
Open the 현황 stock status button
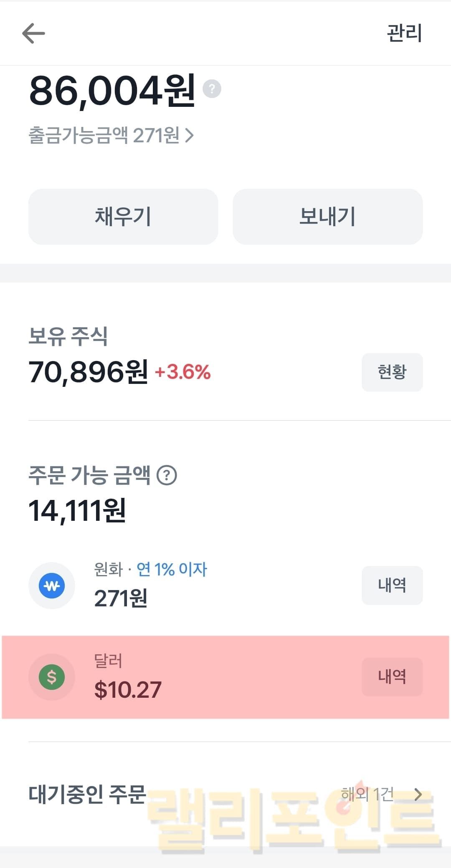pos(392,372)
